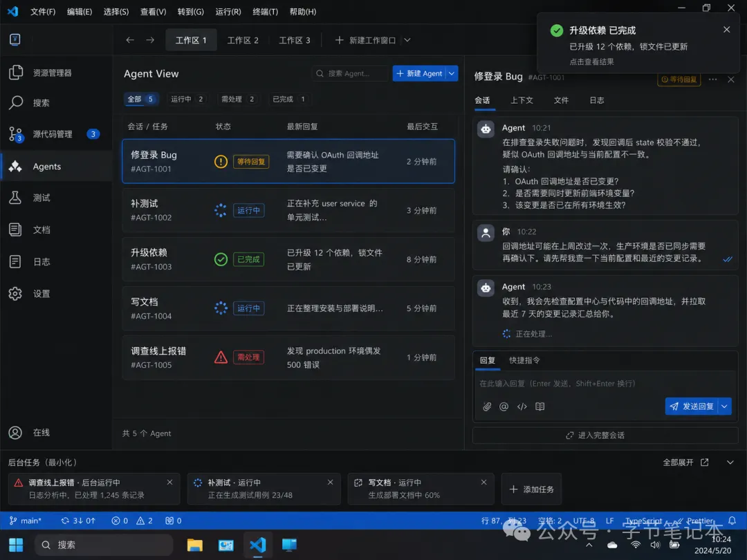Open the 文档 sidebar icon
The image size is (747, 560).
[16, 230]
